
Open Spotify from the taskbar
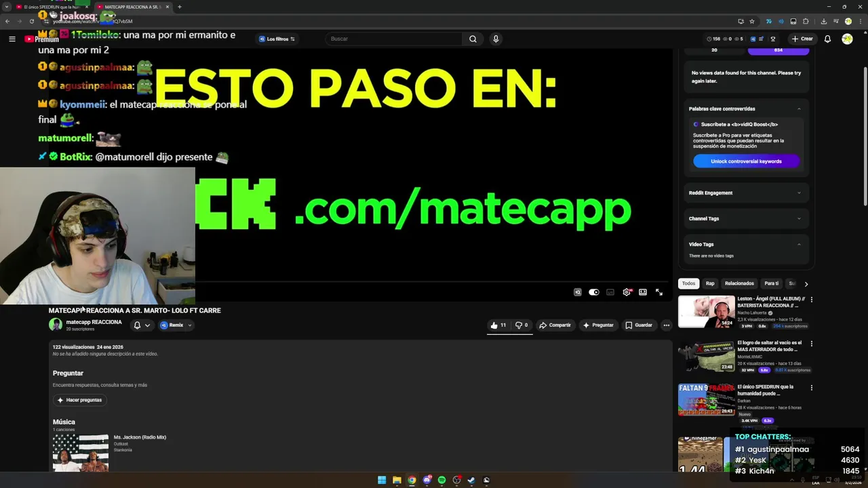click(x=441, y=480)
